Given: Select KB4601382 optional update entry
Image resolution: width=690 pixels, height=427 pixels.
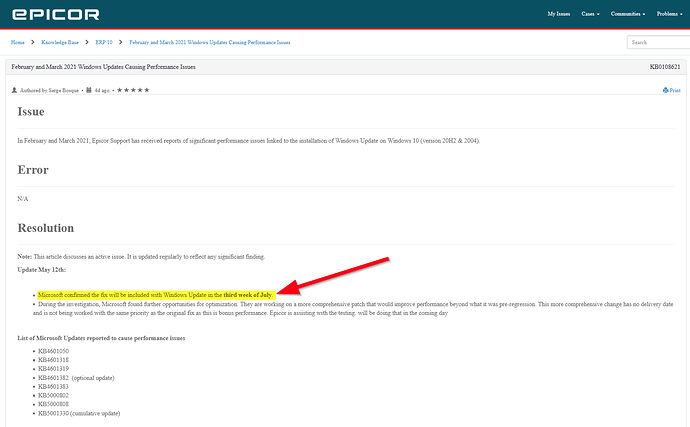Looking at the screenshot, I should [x=76, y=378].
